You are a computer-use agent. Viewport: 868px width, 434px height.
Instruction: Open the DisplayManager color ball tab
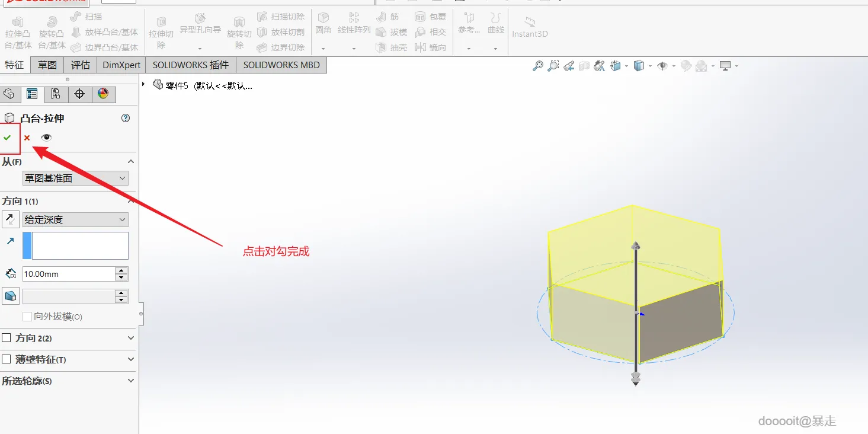click(103, 94)
